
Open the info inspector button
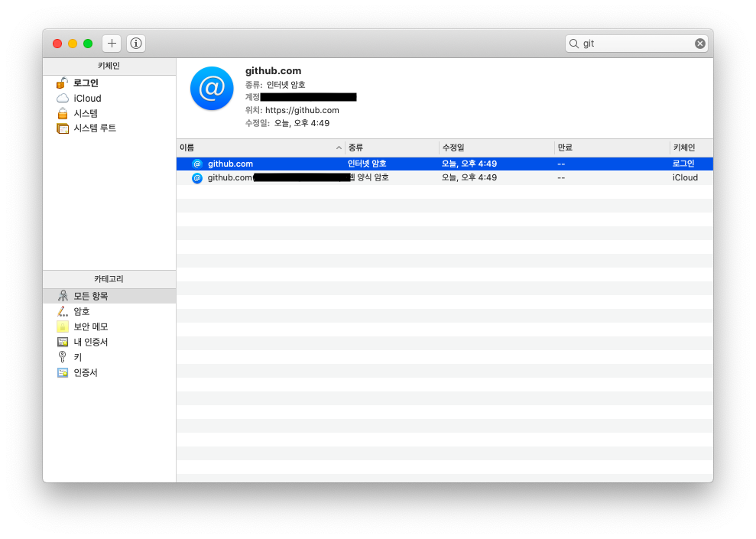[136, 44]
